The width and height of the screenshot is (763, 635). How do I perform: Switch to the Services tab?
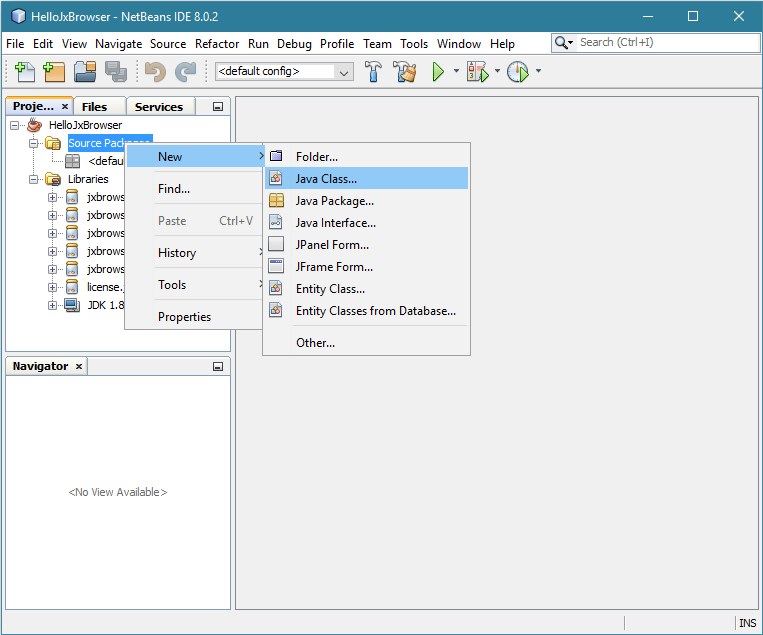pos(159,107)
